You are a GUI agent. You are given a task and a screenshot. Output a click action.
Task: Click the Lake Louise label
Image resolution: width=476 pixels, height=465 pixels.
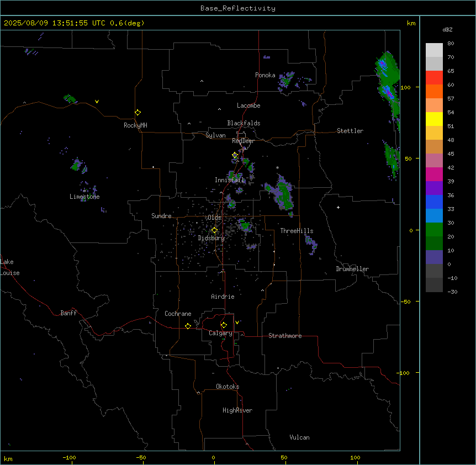(x=10, y=267)
